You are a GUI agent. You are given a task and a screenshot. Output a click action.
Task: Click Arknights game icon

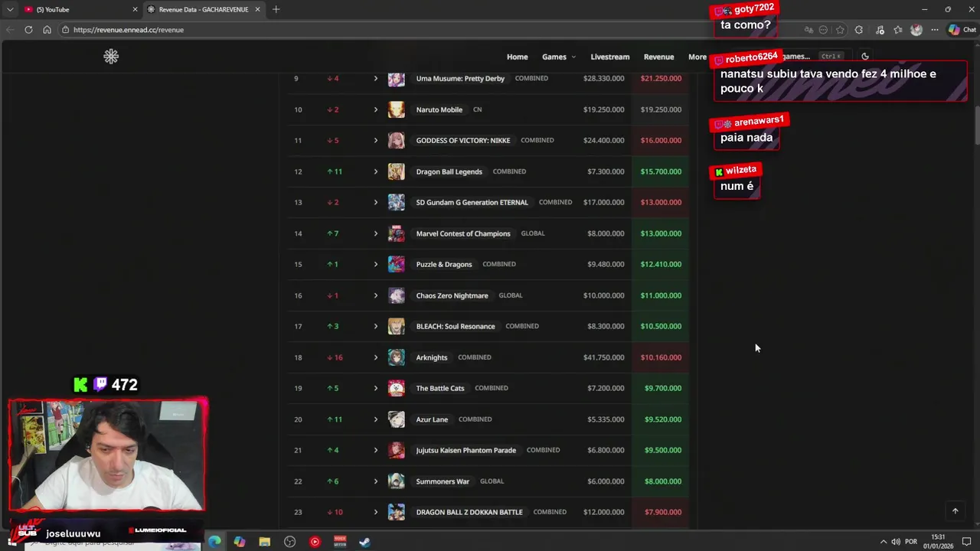[x=396, y=357]
